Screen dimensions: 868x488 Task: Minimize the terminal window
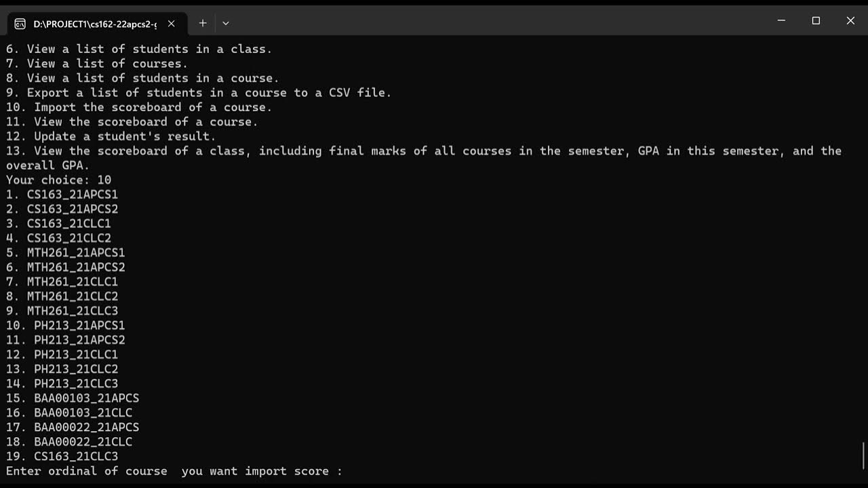781,21
